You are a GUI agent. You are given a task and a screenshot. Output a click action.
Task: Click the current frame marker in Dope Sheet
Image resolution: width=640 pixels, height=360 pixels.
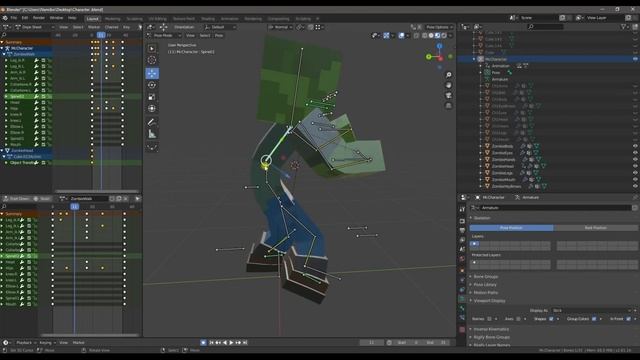click(101, 36)
